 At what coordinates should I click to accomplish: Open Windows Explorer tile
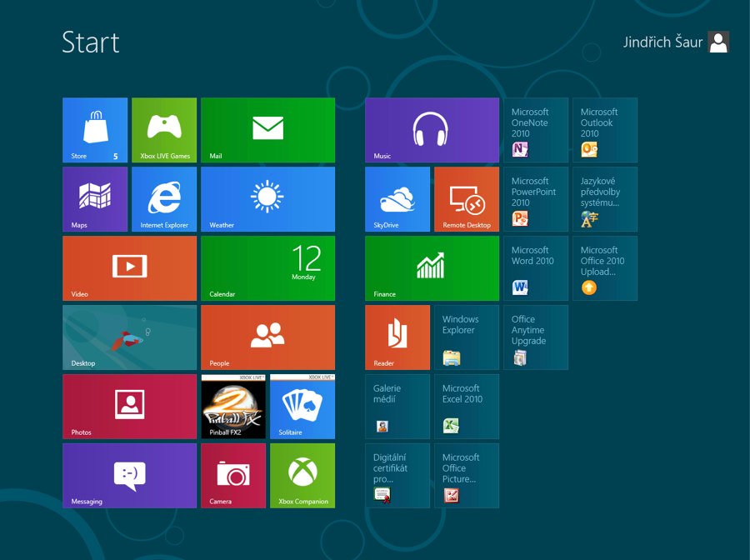pos(467,337)
